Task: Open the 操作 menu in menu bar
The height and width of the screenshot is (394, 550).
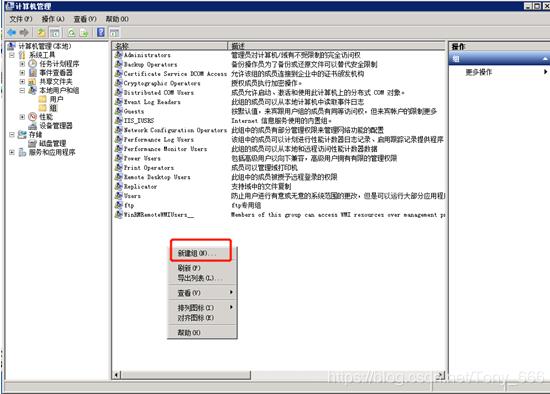Action: click(x=53, y=19)
